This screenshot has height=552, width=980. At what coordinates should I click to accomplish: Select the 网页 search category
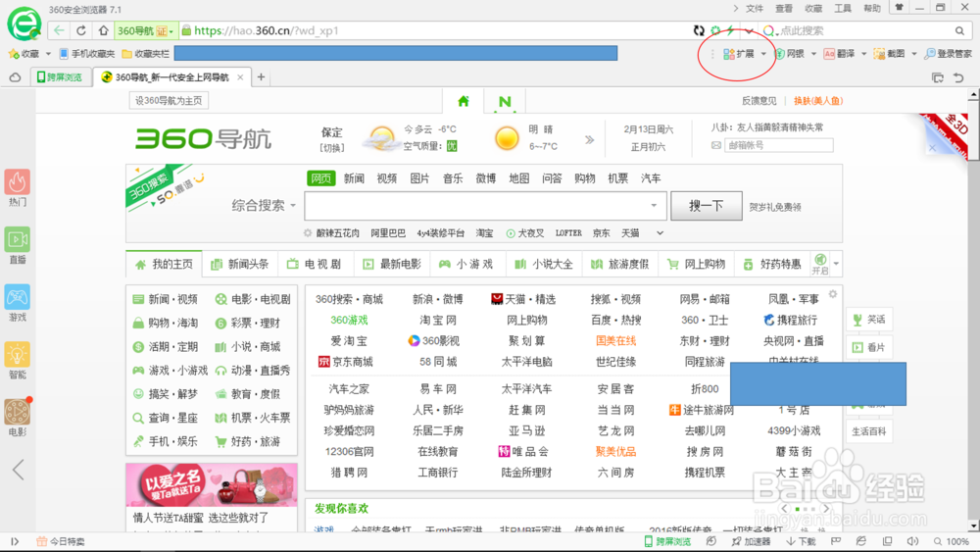coord(321,178)
